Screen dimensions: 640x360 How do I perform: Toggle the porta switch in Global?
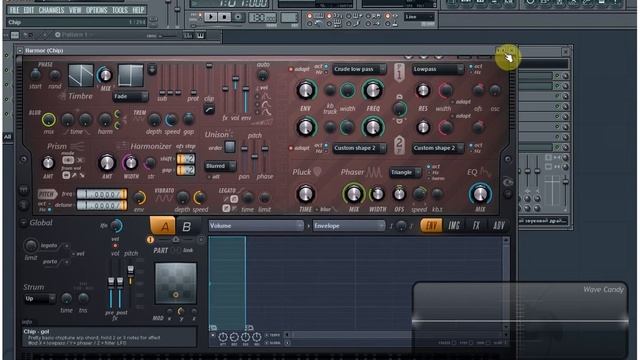[x=67, y=262]
